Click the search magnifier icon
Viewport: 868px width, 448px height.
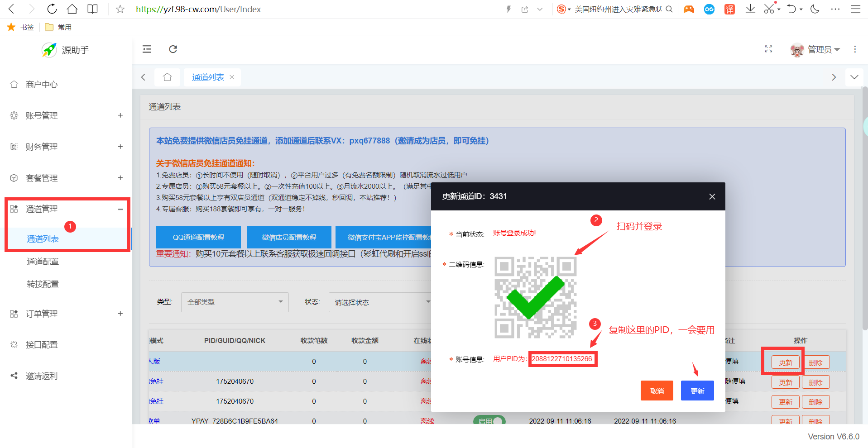tap(669, 9)
